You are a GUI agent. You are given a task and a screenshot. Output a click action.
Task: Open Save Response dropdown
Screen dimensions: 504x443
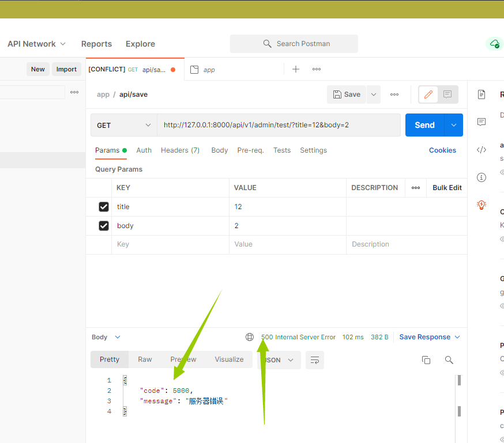430,337
